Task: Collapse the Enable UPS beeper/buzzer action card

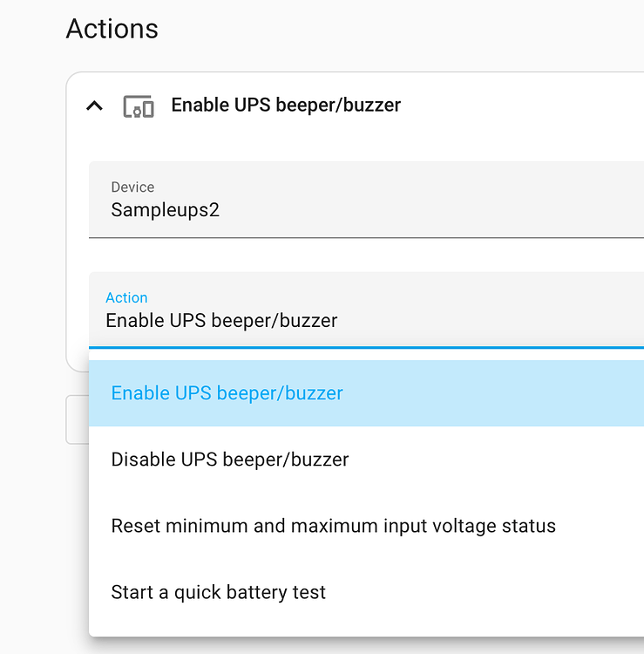Action: pyautogui.click(x=95, y=106)
